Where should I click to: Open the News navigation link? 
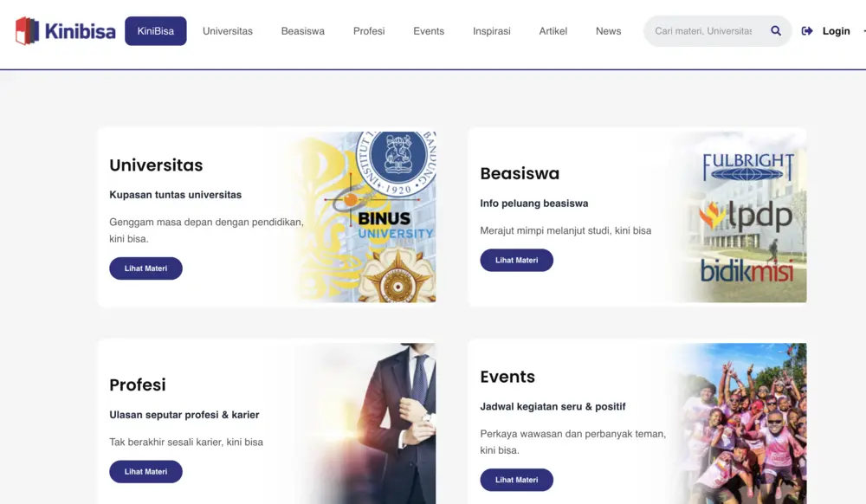(x=608, y=31)
